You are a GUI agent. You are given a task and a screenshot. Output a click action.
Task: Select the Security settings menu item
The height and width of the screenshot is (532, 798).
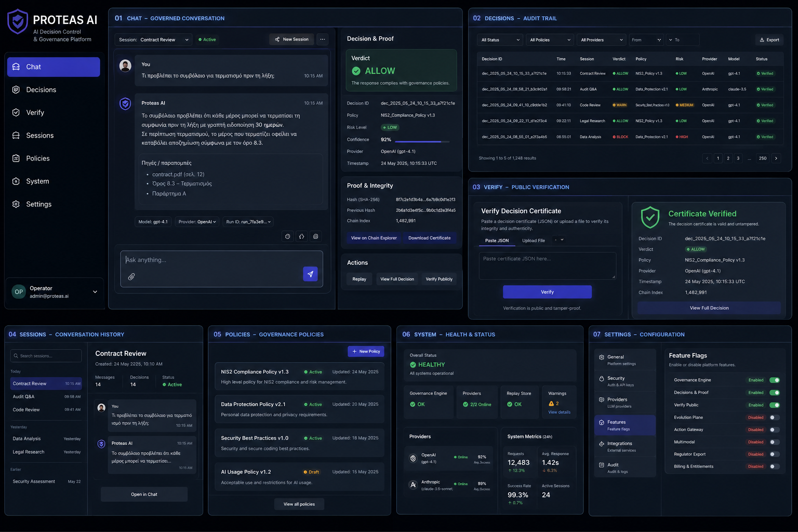624,381
